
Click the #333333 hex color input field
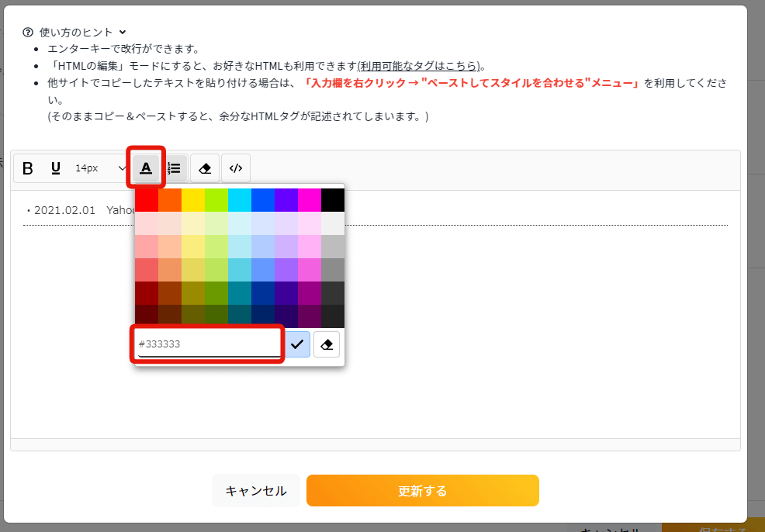209,344
